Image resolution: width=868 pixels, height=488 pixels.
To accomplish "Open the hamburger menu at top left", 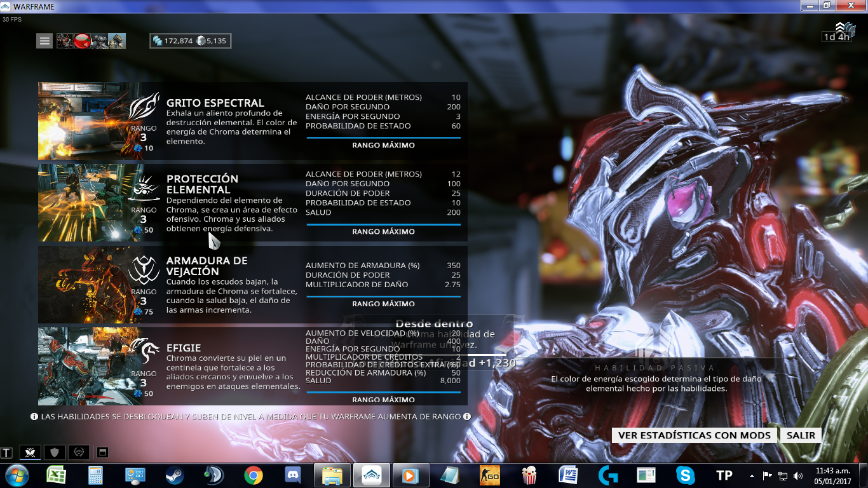I will point(44,41).
